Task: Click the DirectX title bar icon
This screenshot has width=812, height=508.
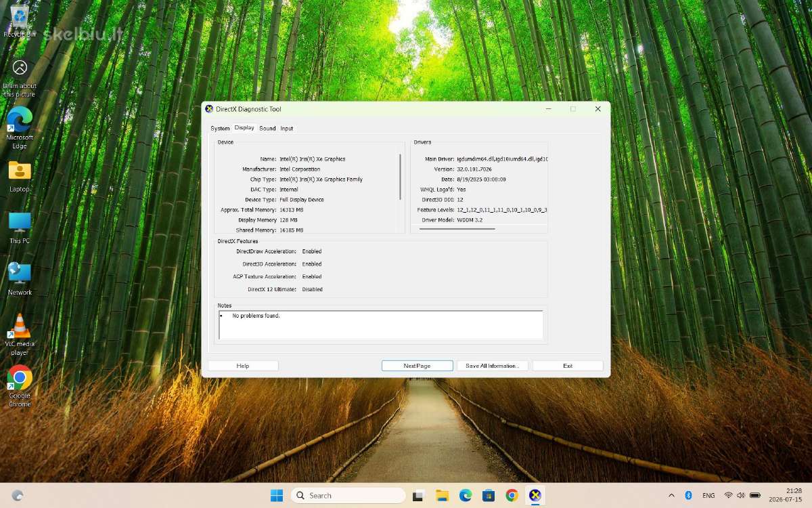Action: 210,109
